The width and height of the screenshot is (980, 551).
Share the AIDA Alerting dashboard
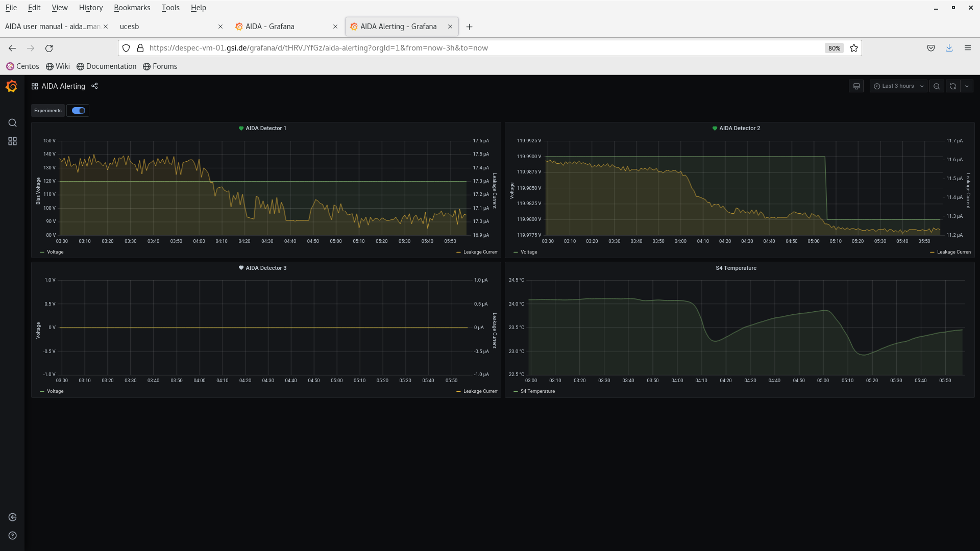pyautogui.click(x=94, y=86)
